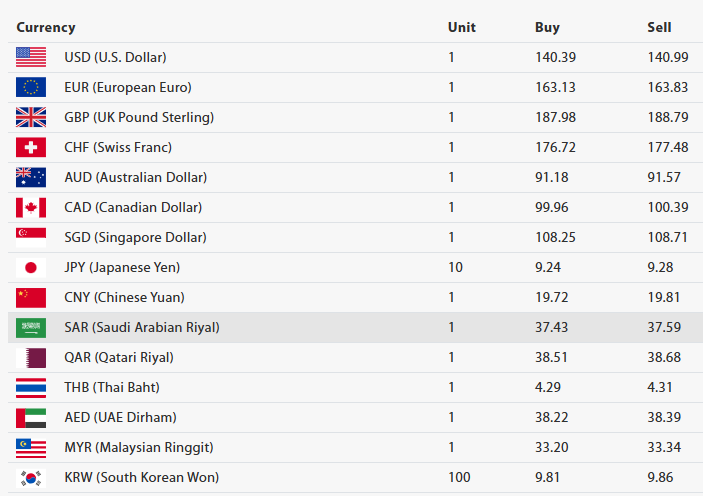Screen dimensions: 703x496
Task: Click the Swiss flag icon
Action: pos(31,147)
